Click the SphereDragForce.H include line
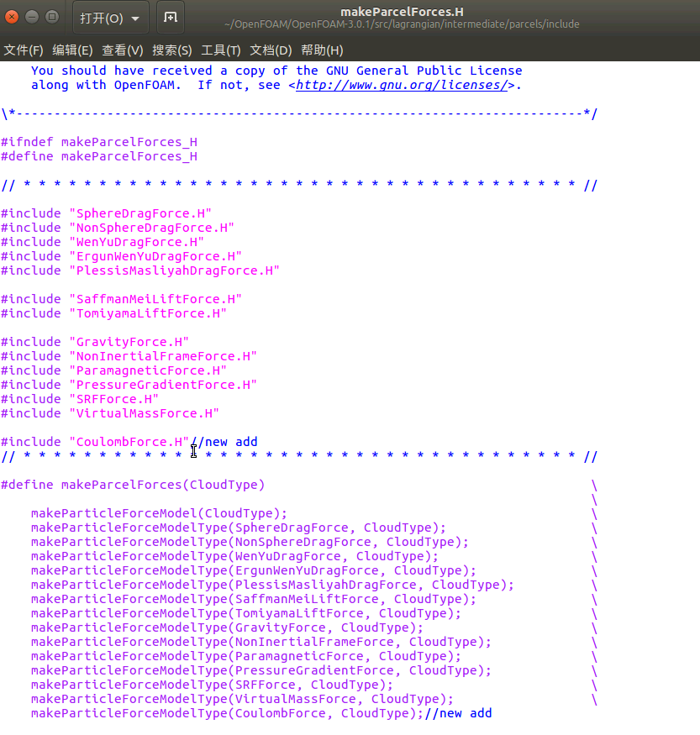 106,213
